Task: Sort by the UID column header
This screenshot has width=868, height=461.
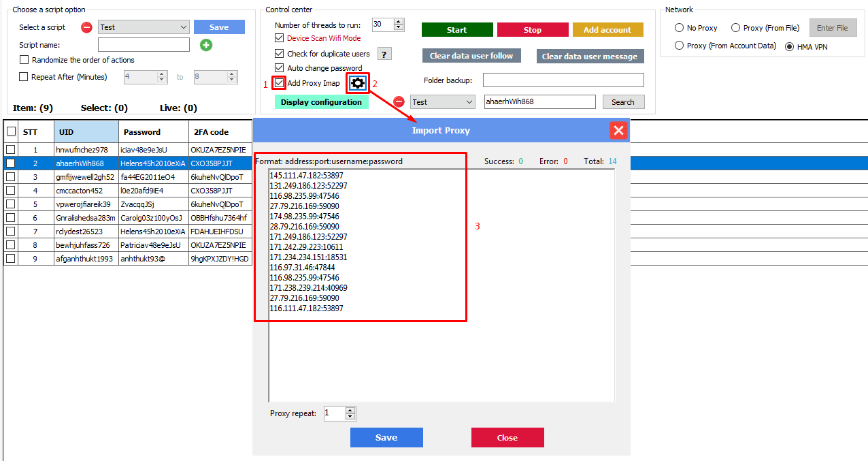Action: [x=86, y=132]
